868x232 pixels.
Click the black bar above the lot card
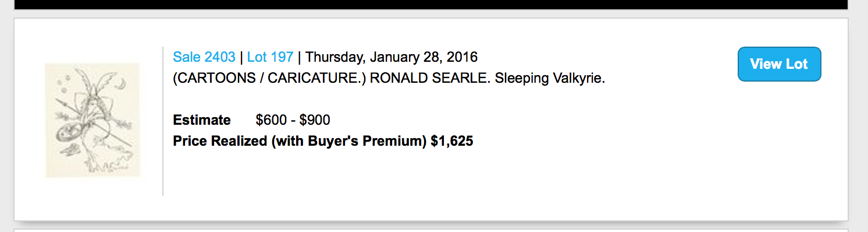click(431, 5)
